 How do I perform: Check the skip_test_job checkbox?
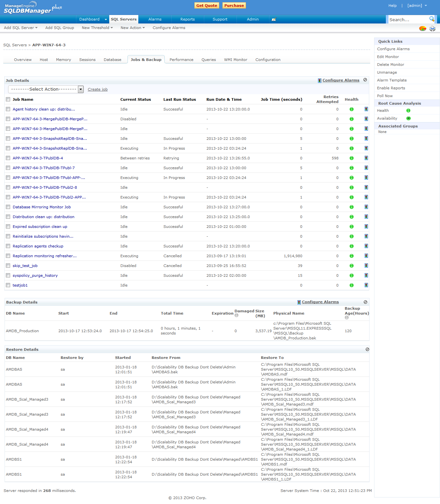pyautogui.click(x=8, y=266)
